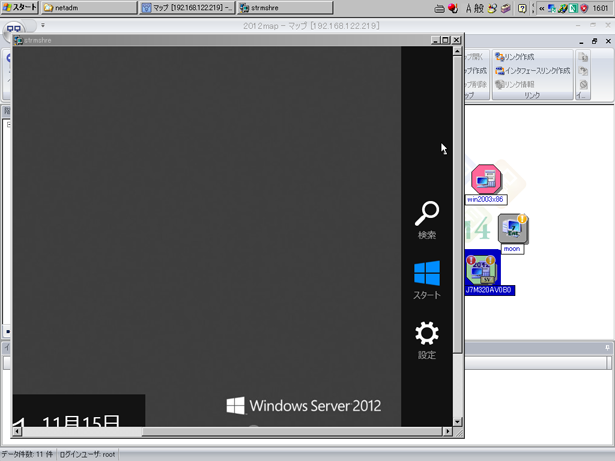Open the quick access toolbar dropdown arrow
The image size is (615, 461).
point(43,26)
